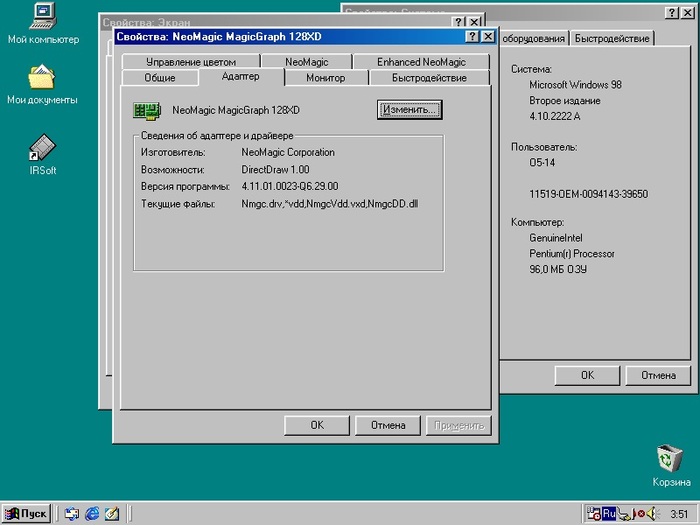Launch Internet Explorer from quick launch
Viewport: 700px width, 525px height.
92,513
